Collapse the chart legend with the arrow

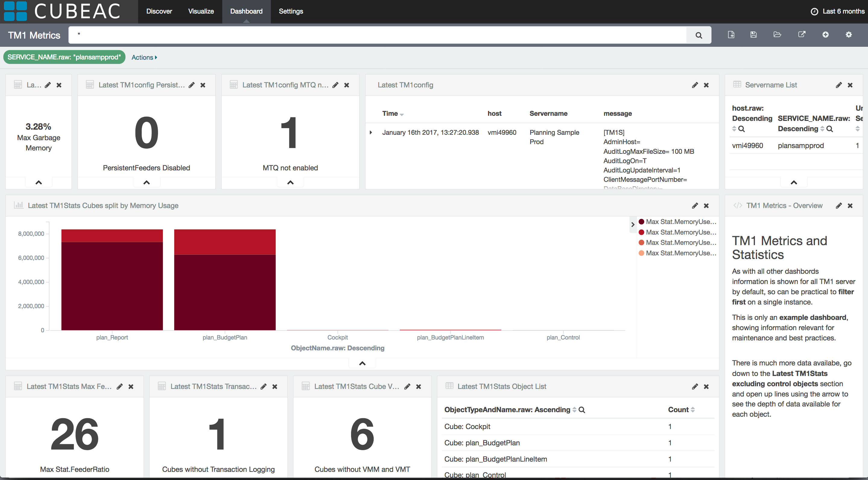point(633,225)
